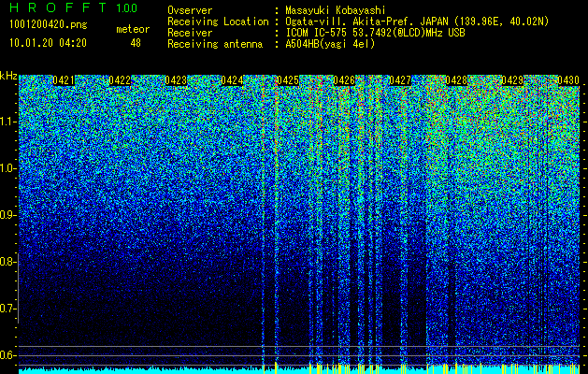
Task: Click the 0.7 frequency axis label
Action: coord(7,309)
